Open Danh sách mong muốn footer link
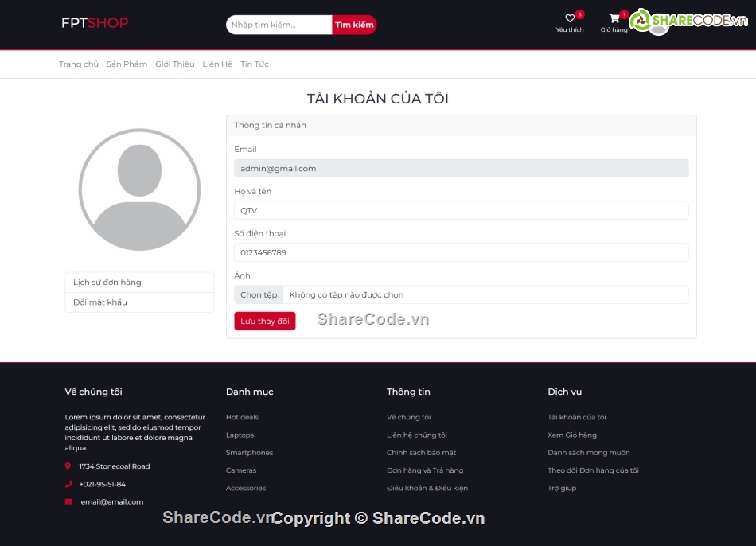756x546 pixels. (x=589, y=452)
